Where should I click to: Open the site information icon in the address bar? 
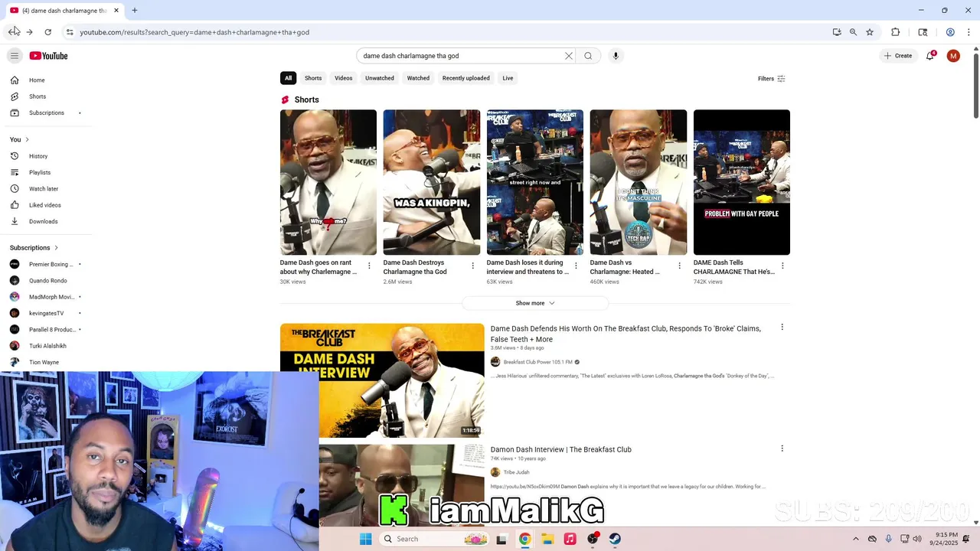(70, 32)
